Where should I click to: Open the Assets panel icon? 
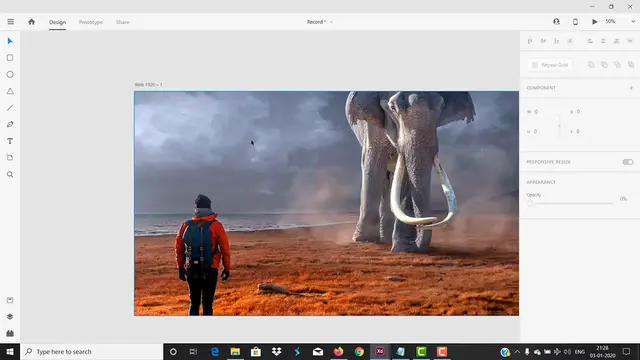pos(10,300)
